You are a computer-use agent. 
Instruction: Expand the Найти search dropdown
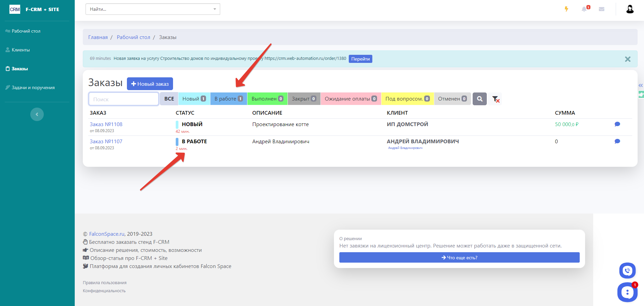214,9
